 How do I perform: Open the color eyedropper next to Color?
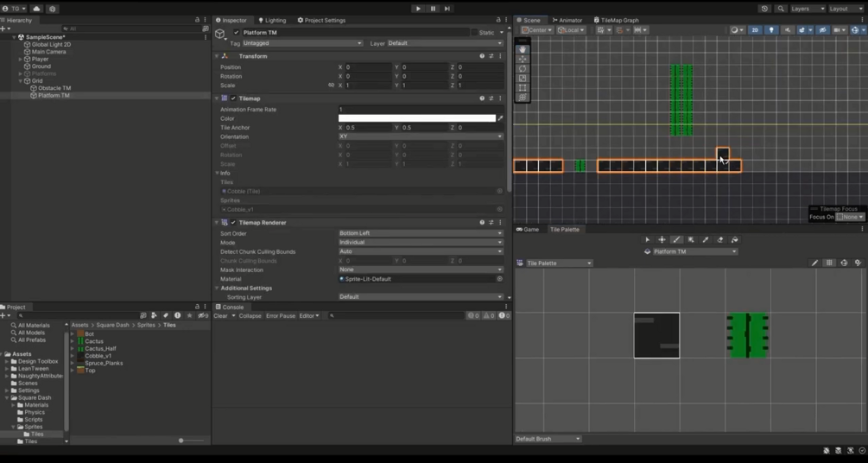click(x=500, y=118)
